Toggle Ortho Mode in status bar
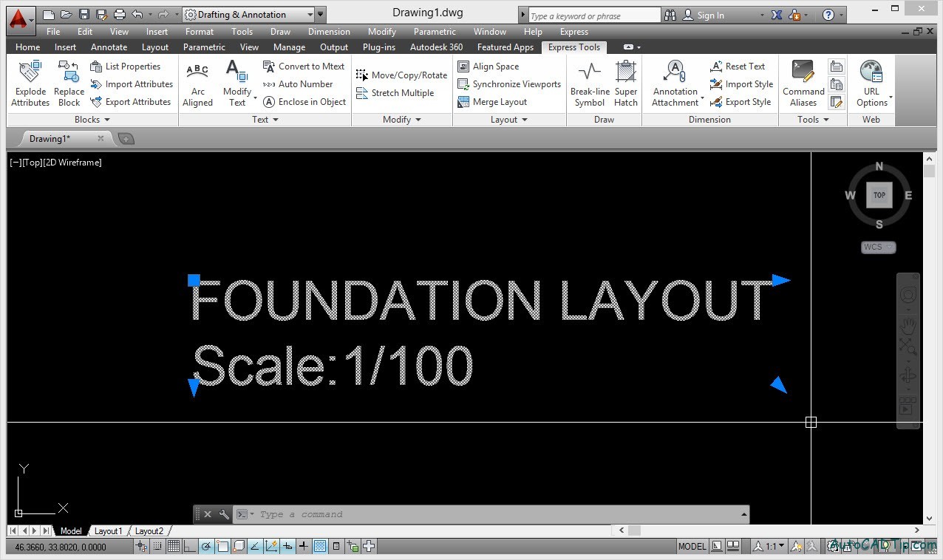Viewport: 943px width, 560px height. tap(190, 547)
